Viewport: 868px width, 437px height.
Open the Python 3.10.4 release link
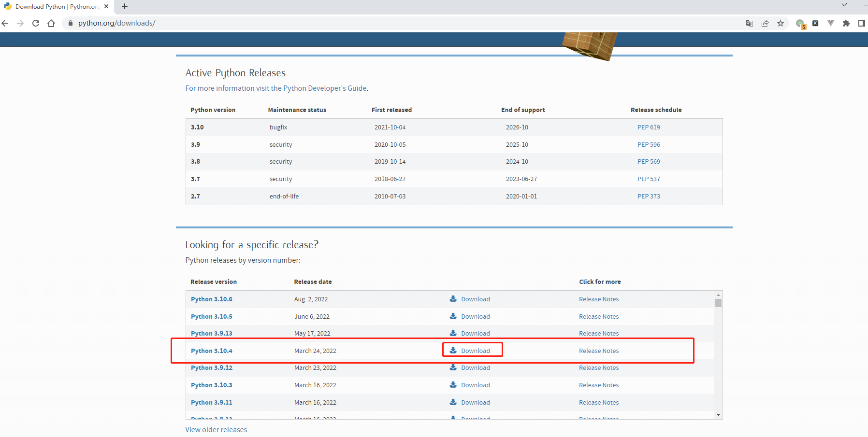pos(212,351)
